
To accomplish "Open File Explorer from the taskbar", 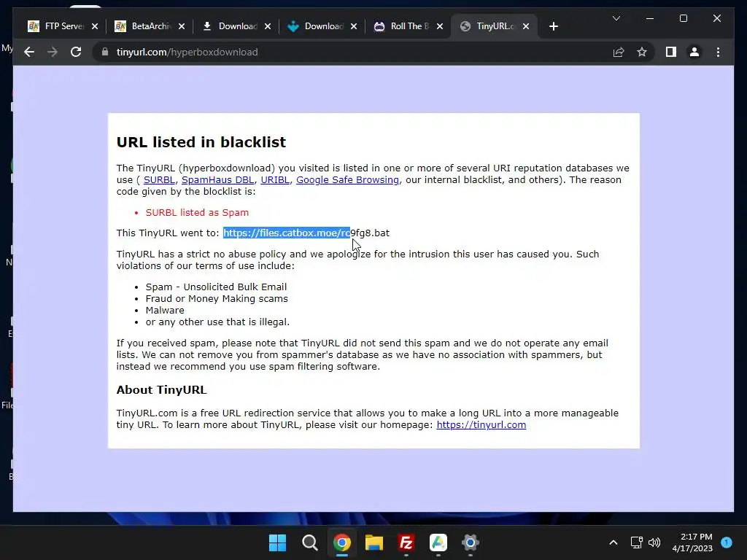I will tap(374, 542).
